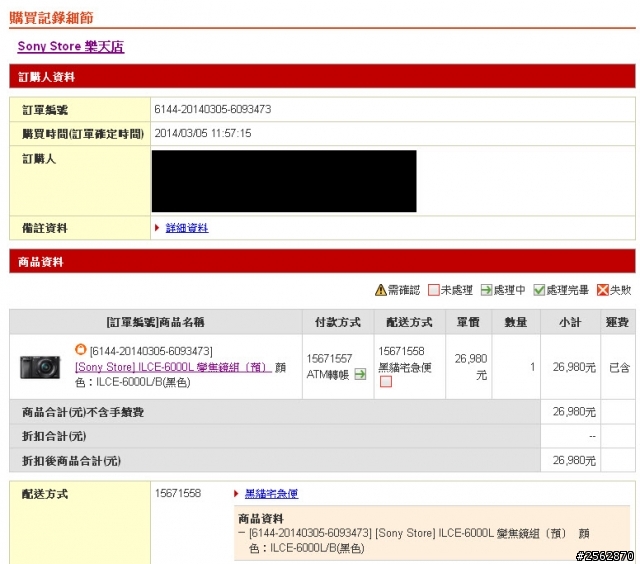Select the order number 6144-20140305-6093473 value
Viewport: 640px width, 564px height.
[x=213, y=109]
